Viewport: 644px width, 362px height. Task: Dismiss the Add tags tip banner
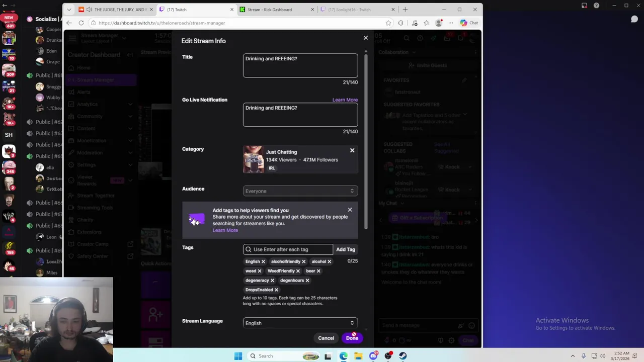[350, 210]
